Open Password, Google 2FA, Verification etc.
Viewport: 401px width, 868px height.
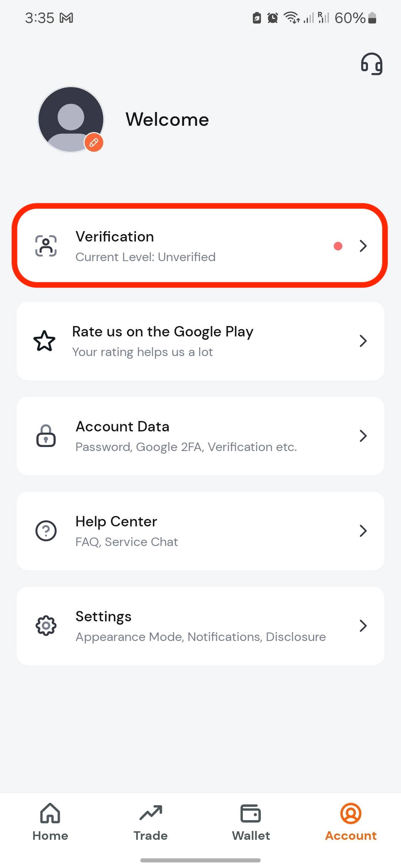coord(186,447)
